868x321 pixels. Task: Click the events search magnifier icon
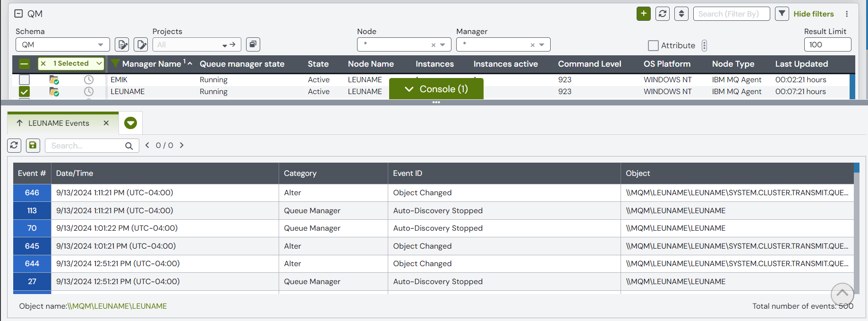click(129, 146)
